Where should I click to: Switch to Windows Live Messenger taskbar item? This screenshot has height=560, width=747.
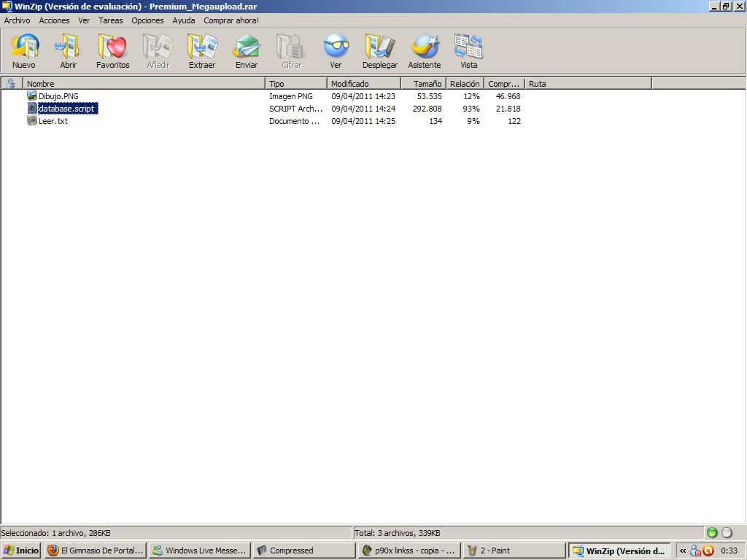200,551
